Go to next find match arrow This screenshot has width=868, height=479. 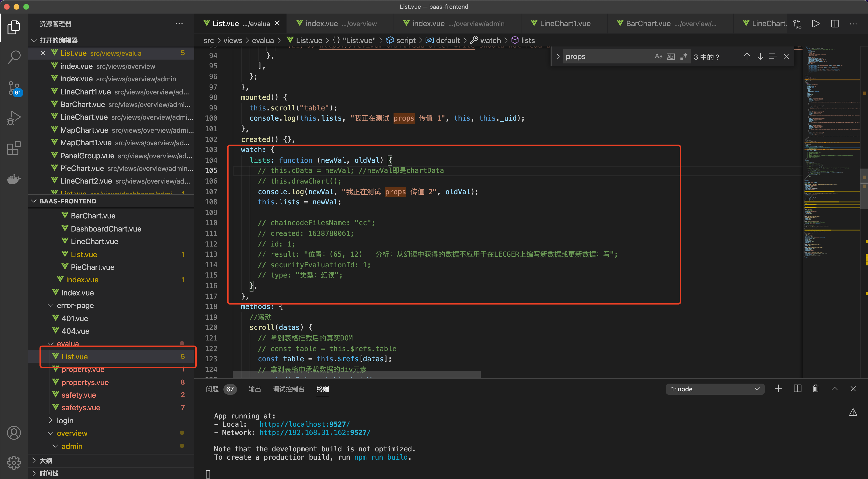click(x=760, y=57)
